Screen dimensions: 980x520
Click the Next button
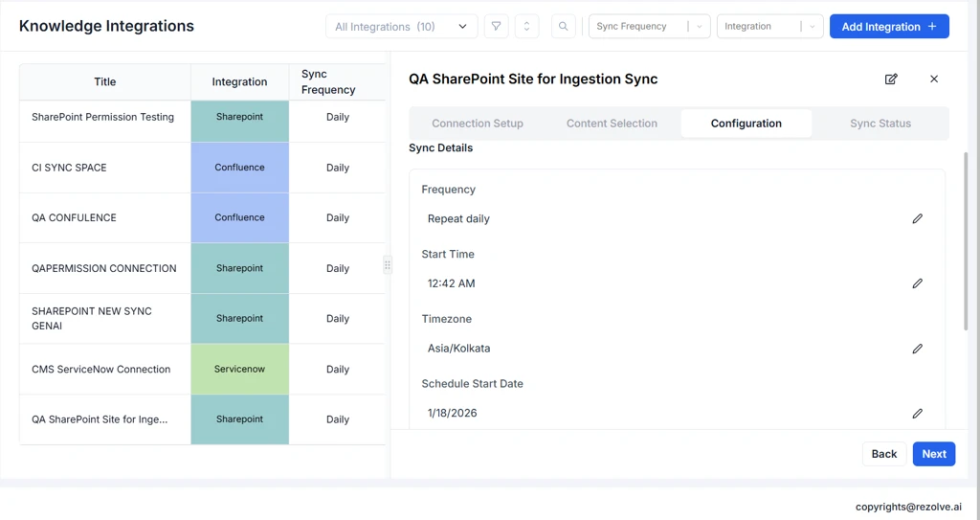933,454
